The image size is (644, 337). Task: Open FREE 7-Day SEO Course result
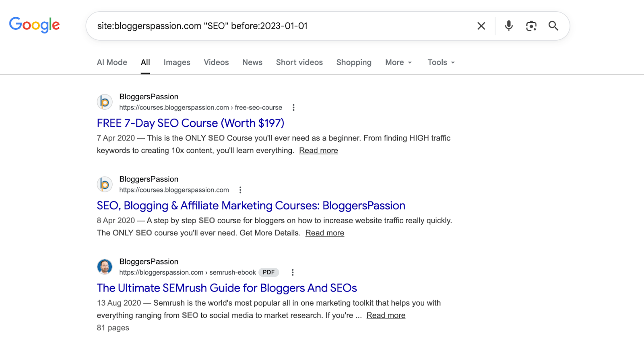(190, 123)
